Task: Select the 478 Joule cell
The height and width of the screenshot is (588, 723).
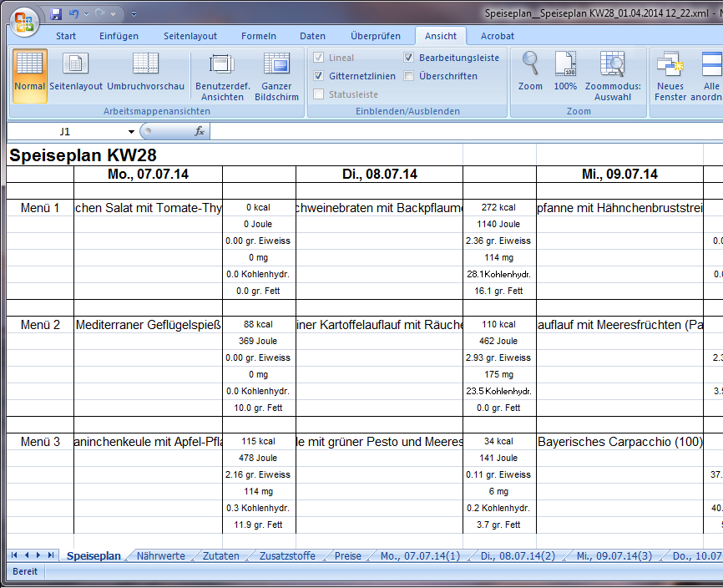Action: pos(259,458)
